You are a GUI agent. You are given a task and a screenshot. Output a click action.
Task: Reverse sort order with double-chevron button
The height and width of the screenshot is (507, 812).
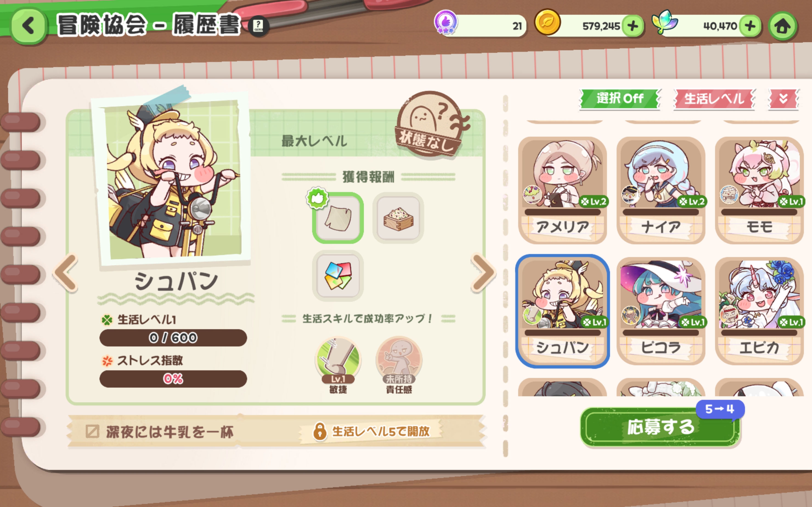tap(783, 99)
